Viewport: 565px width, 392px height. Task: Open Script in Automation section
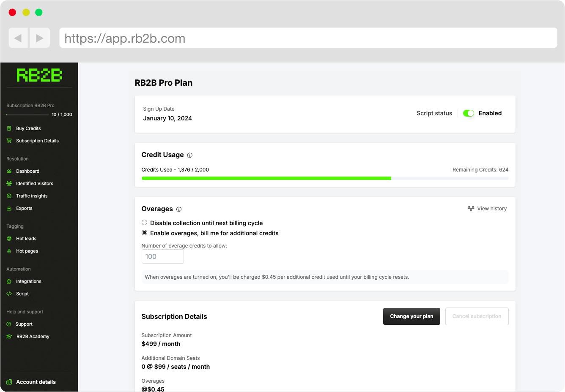22,294
